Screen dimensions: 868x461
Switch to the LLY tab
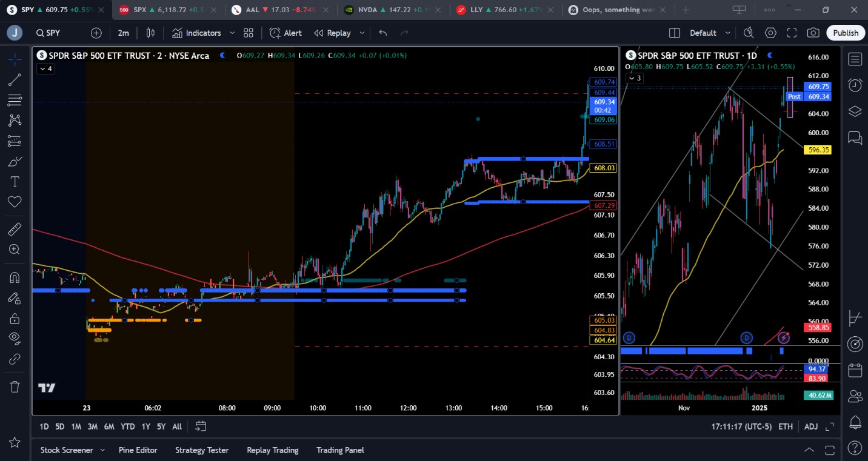[x=506, y=10]
